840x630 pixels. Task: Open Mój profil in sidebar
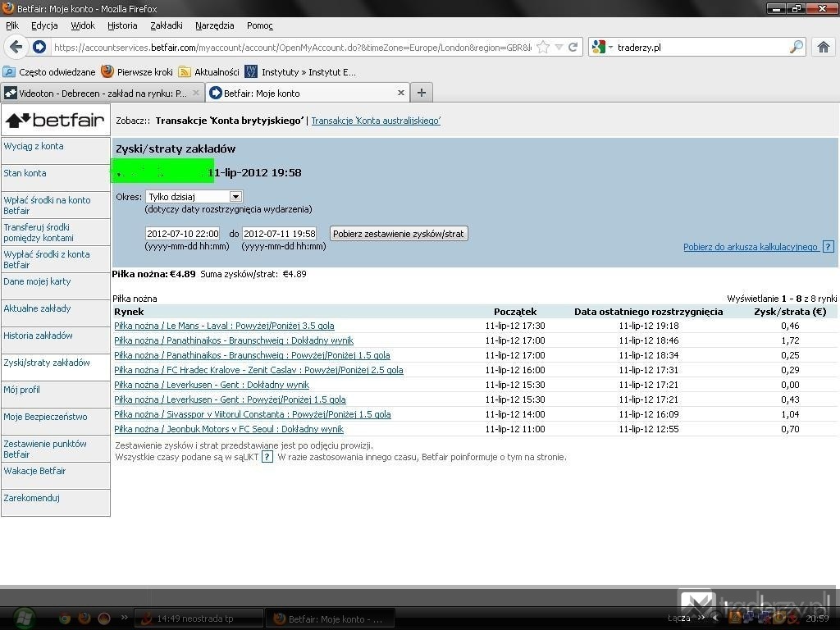coord(21,390)
